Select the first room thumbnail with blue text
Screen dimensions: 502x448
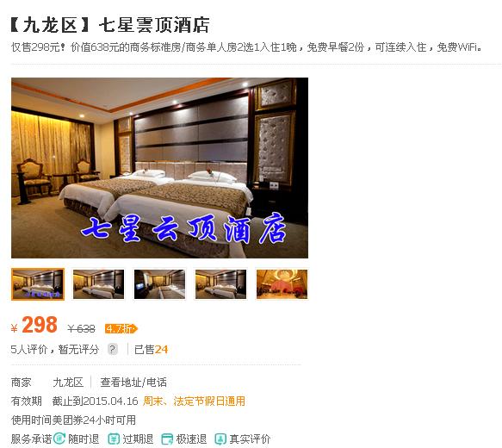click(x=38, y=284)
